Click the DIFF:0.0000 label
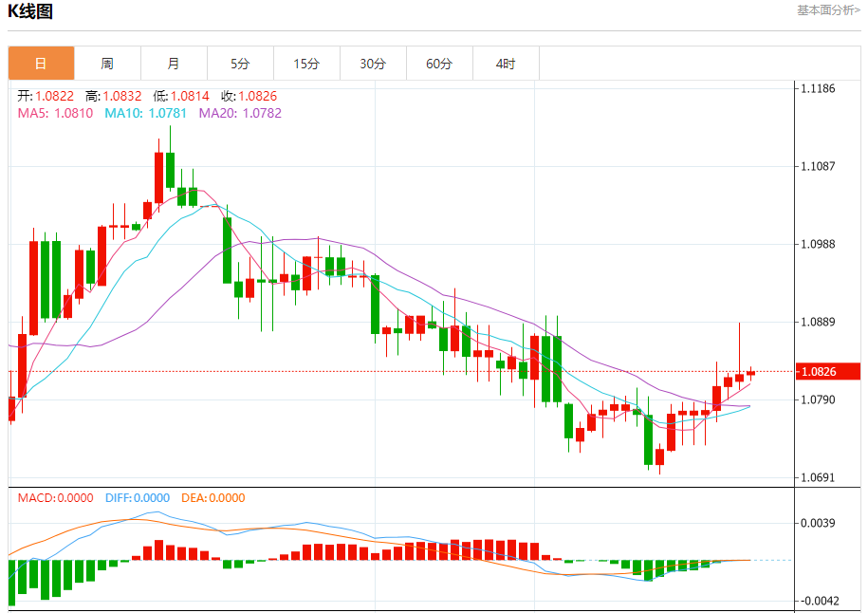Viewport: 868px width, 613px height. tap(138, 498)
